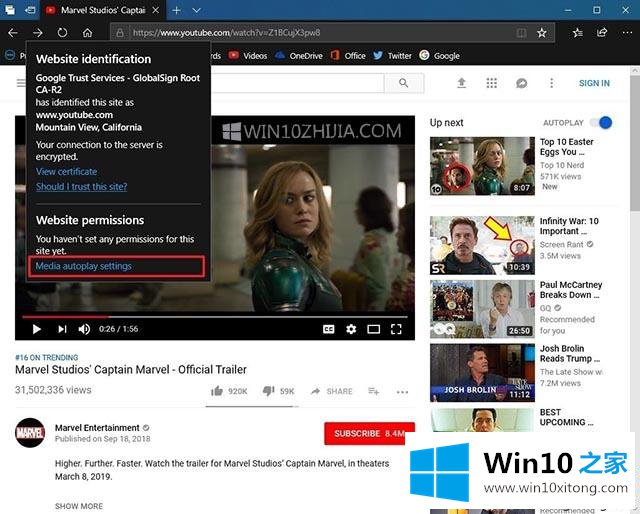Open the YouTube messages bubble icon
The width and height of the screenshot is (640, 514).
pos(522,83)
